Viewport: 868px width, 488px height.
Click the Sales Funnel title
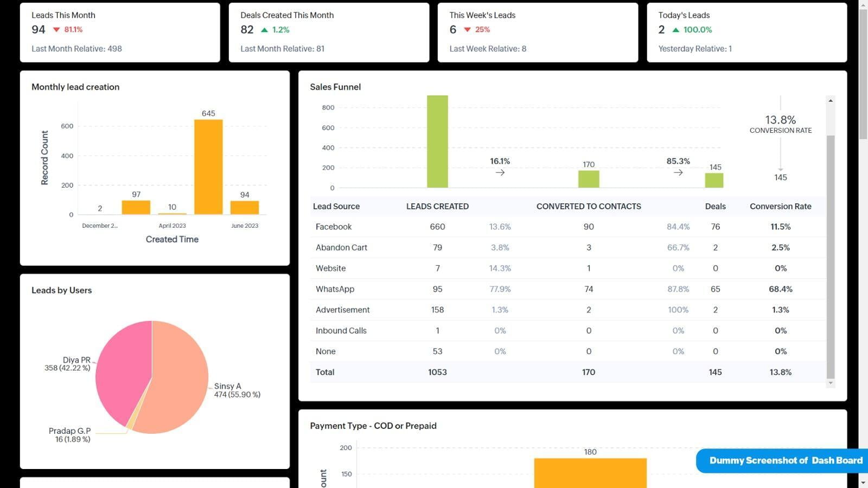pyautogui.click(x=335, y=87)
